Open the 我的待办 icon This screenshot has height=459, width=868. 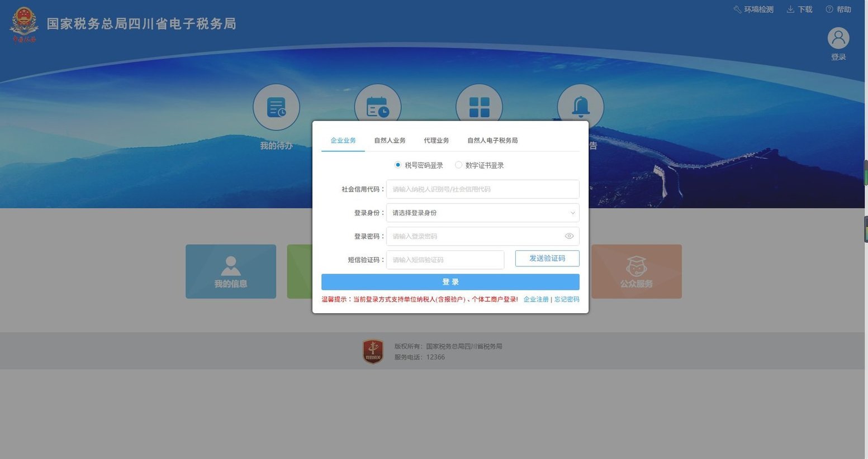click(x=276, y=107)
